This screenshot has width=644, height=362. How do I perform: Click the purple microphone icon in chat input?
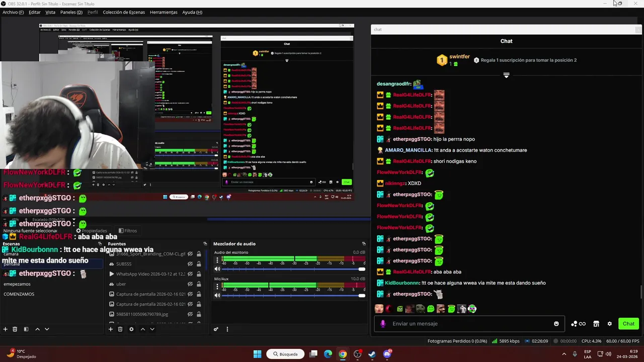pyautogui.click(x=383, y=324)
